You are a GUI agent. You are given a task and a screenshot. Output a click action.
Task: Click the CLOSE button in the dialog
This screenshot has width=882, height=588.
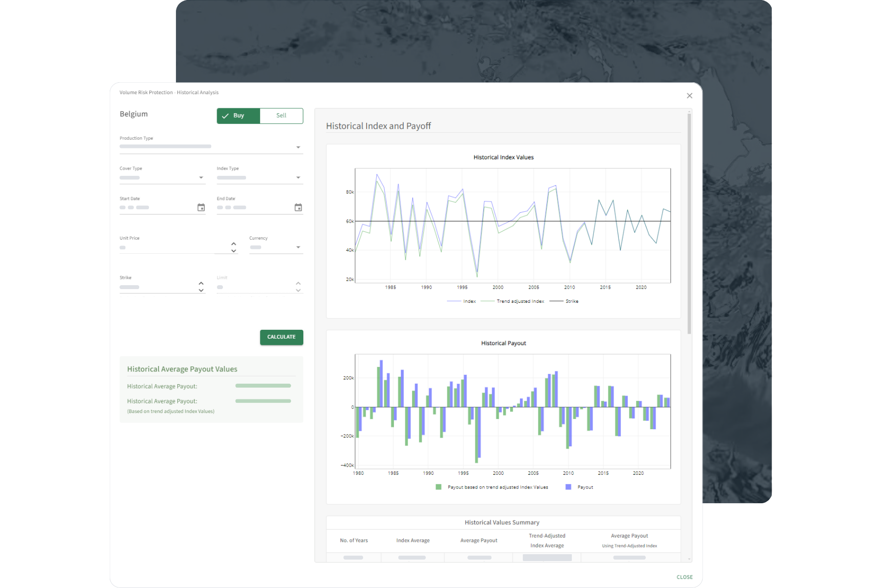click(x=685, y=577)
